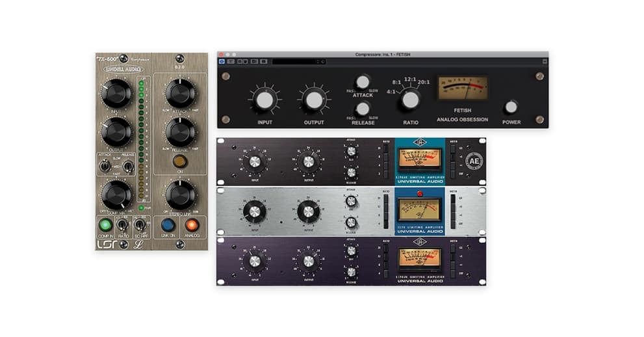Viewport: 644px width, 337px height.
Task: Click the green PWR LED on Lindell 7X-500
Action: click(x=141, y=208)
